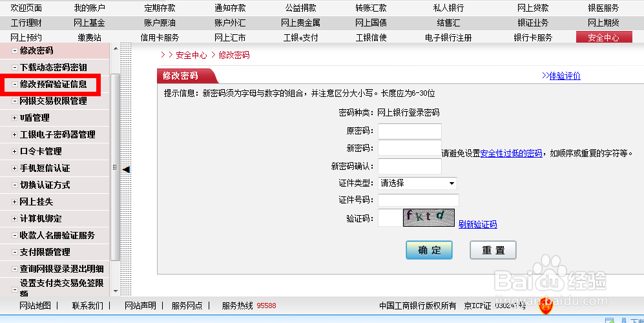The width and height of the screenshot is (644, 323).
Task: Focus the 原密码 input field
Action: pyautogui.click(x=410, y=131)
